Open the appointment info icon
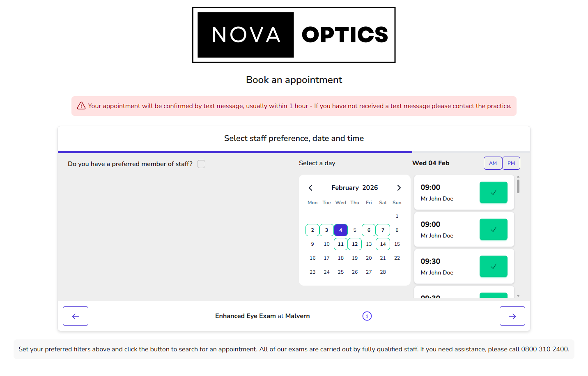The height and width of the screenshot is (376, 588). coord(367,316)
